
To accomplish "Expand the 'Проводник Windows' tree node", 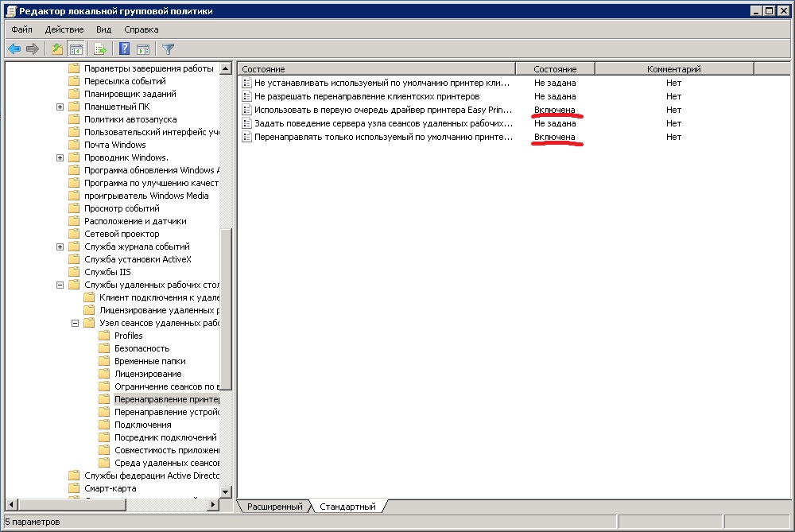I will point(60,157).
